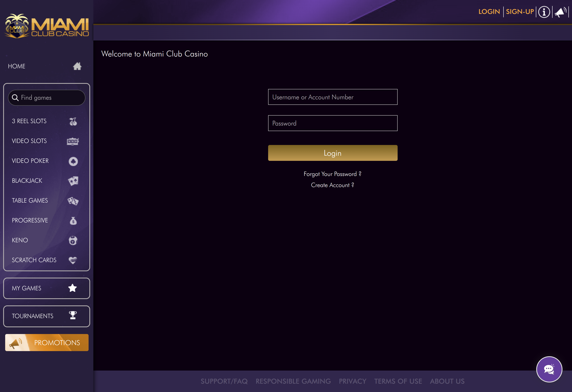
Task: Open SUPPORT/FAQ footer link
Action: (x=224, y=381)
